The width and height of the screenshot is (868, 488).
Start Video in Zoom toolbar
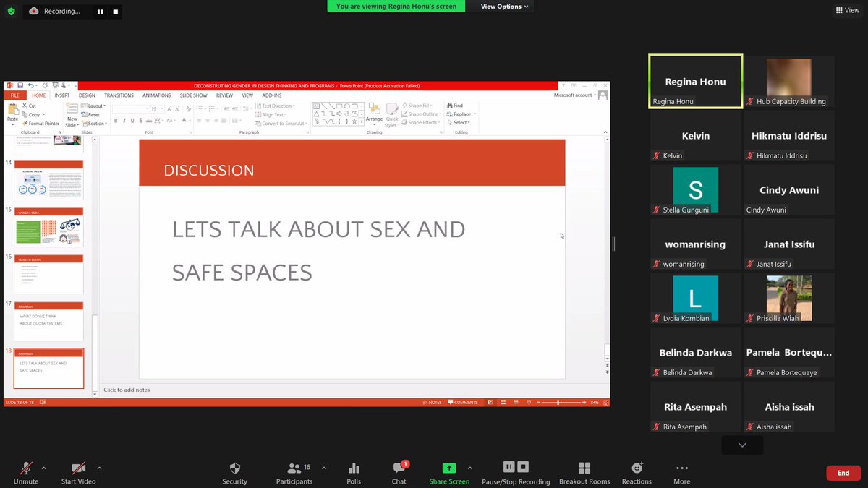(78, 473)
